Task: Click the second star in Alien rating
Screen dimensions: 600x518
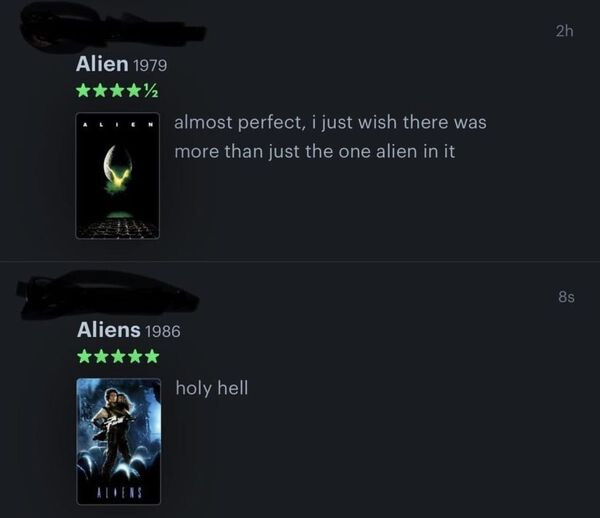Action: pyautogui.click(x=99, y=91)
